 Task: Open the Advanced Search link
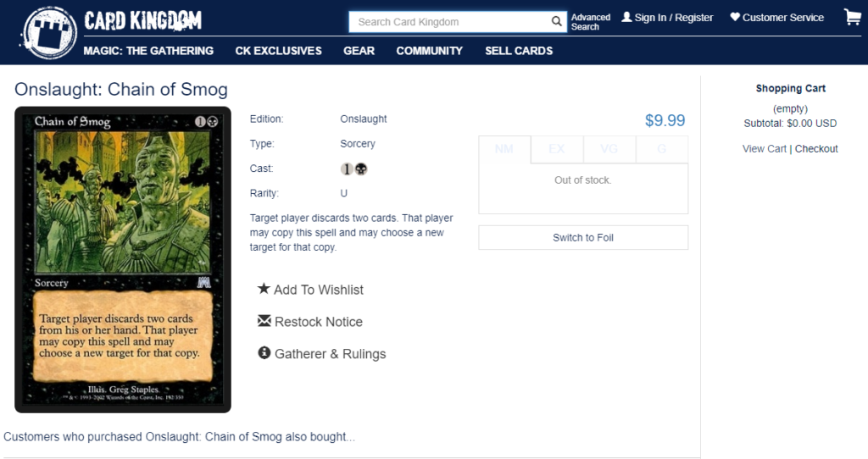tap(591, 22)
